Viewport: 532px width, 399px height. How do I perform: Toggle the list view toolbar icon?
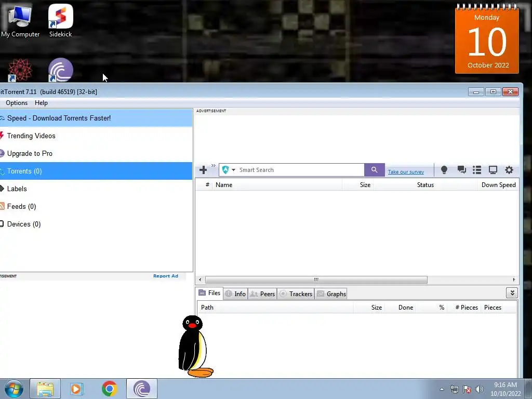[477, 170]
